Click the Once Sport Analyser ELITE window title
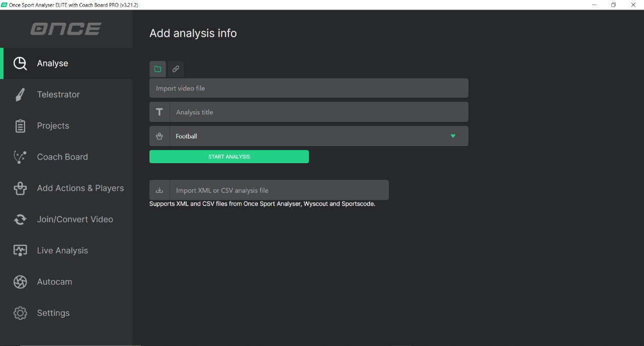The image size is (644, 346). click(73, 5)
